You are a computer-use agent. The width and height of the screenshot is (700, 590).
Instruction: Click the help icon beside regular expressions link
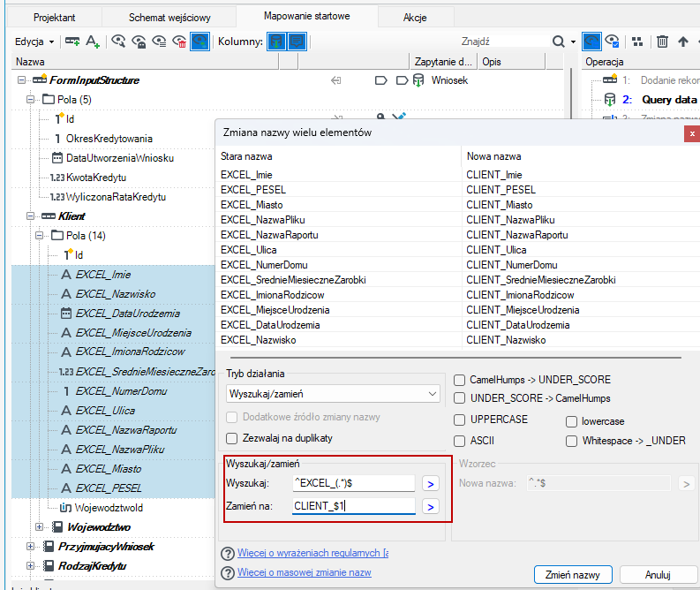pyautogui.click(x=228, y=554)
